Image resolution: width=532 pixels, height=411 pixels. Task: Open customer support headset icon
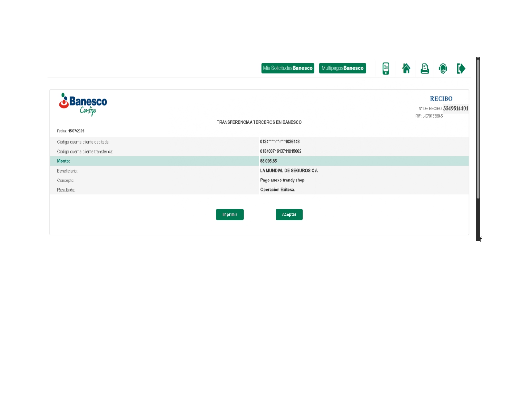[443, 68]
